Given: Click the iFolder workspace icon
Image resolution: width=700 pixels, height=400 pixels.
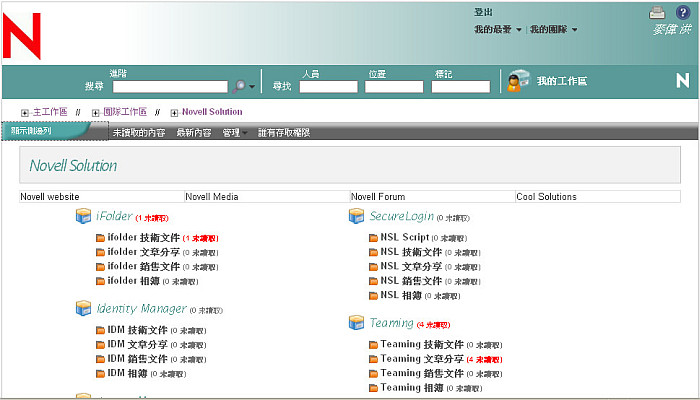Looking at the screenshot, I should (83, 216).
